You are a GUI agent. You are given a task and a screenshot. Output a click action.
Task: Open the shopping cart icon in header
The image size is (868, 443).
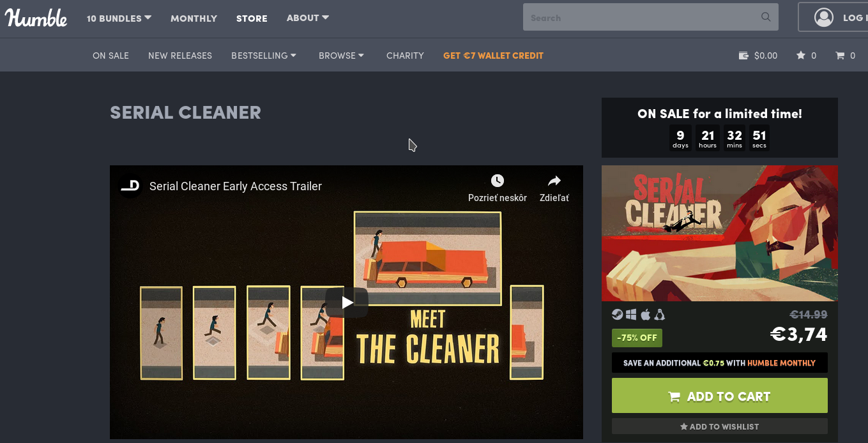(840, 56)
